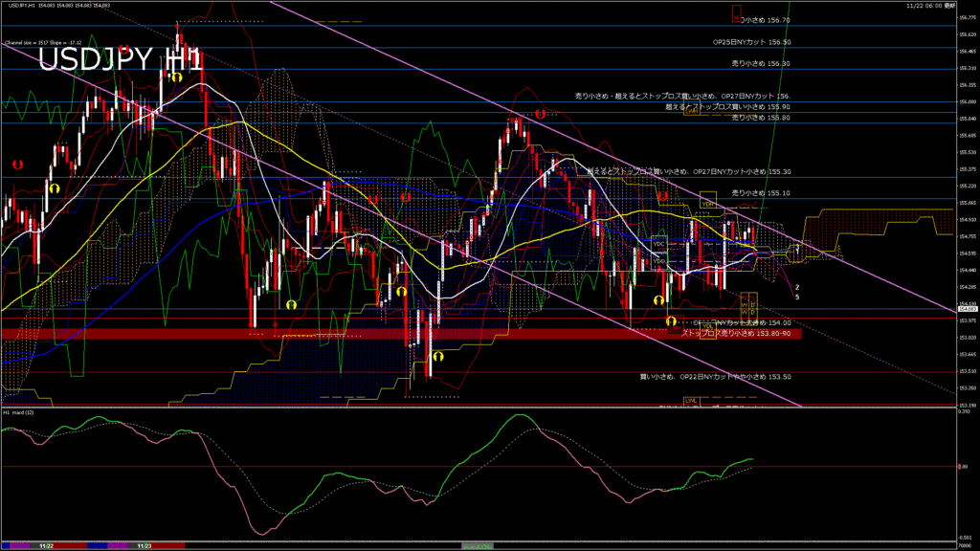Select the YDO box marker
This screenshot has width=980, height=551.
tap(659, 261)
